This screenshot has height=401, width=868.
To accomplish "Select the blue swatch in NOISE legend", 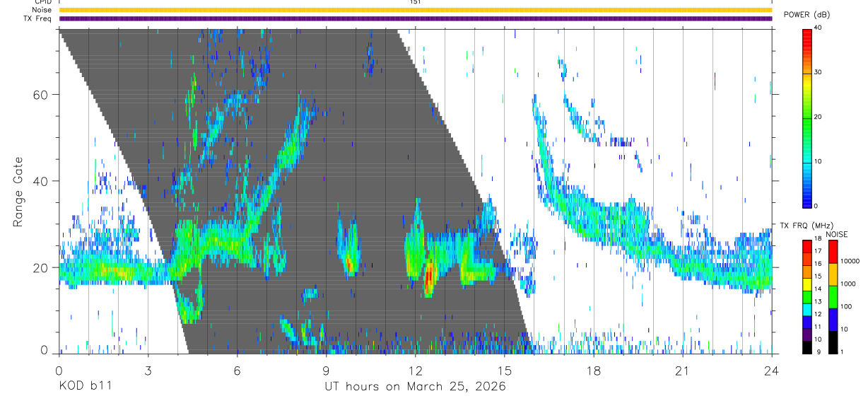I will [833, 320].
